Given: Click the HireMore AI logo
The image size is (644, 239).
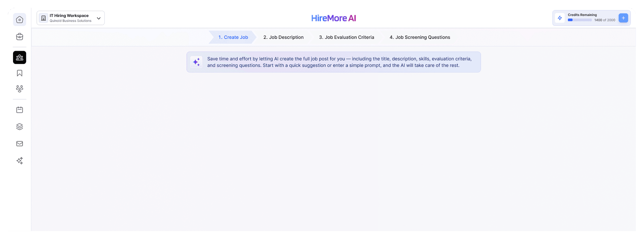Looking at the screenshot, I should click(334, 18).
